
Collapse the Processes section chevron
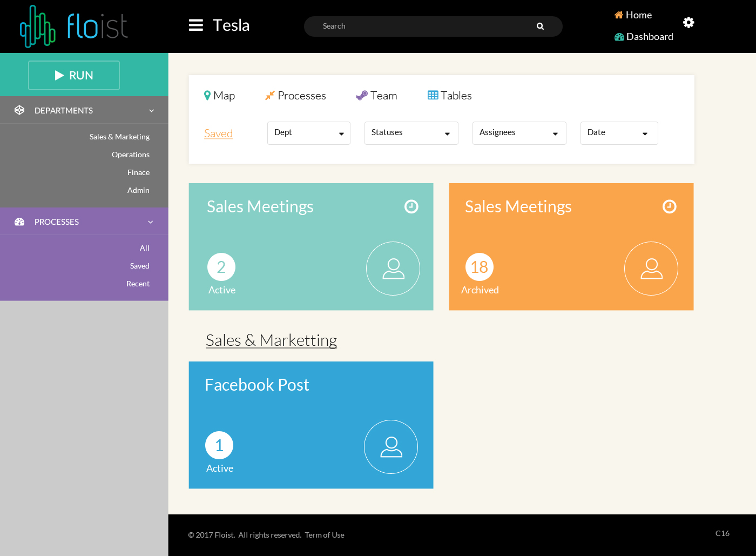click(x=151, y=222)
